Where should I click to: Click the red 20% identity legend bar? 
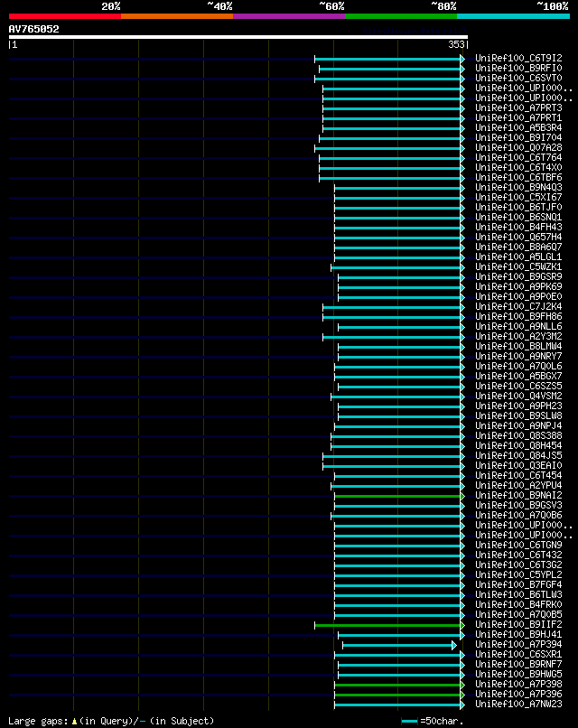pyautogui.click(x=64, y=16)
